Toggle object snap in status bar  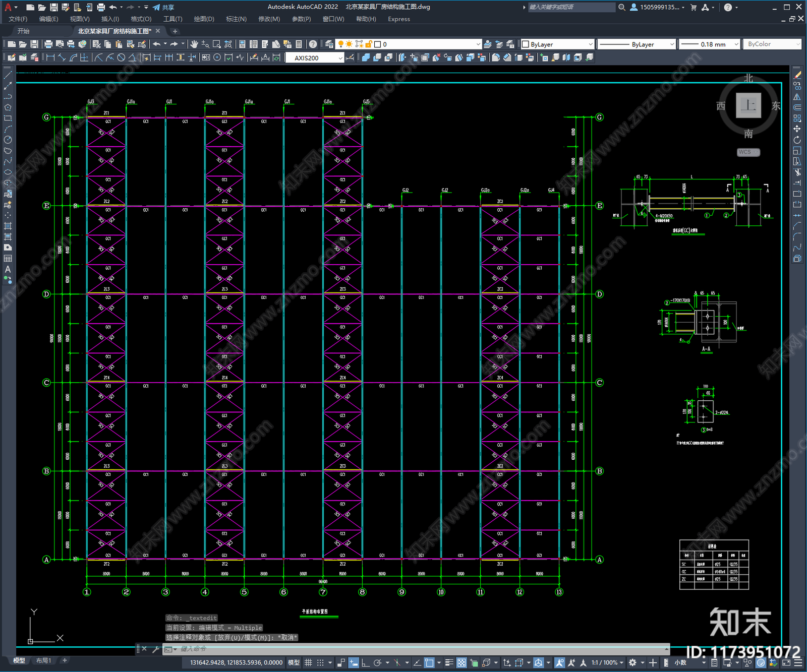click(429, 662)
